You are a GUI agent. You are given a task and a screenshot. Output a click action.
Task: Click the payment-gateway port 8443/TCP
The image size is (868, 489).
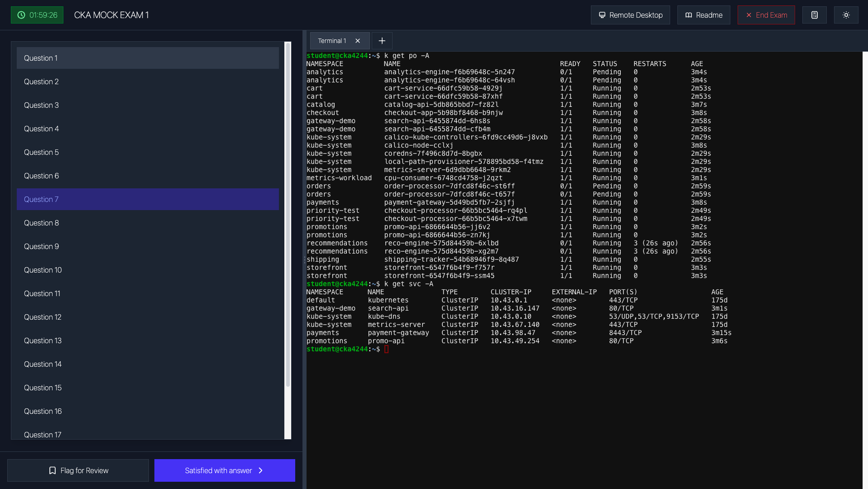[625, 333]
